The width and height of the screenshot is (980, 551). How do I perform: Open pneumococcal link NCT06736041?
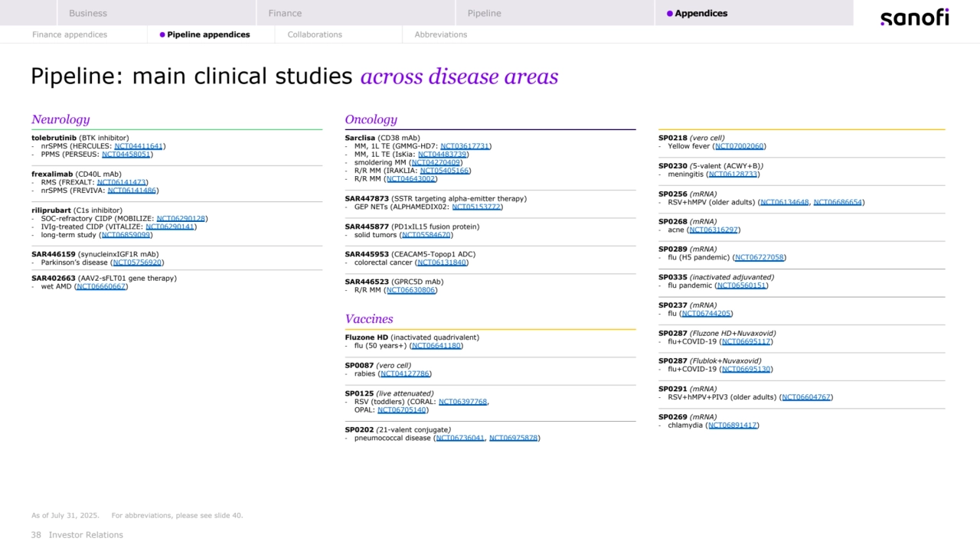click(x=460, y=439)
